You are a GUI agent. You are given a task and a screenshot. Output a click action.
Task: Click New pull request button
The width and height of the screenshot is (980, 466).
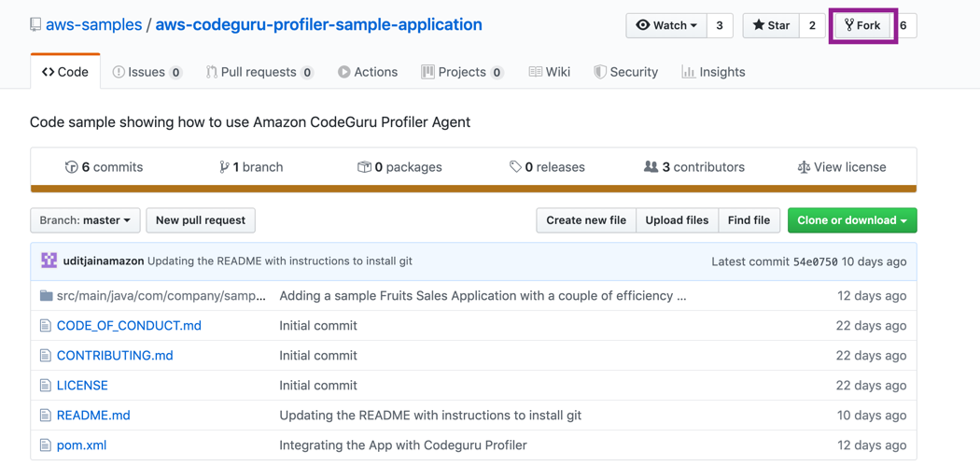201,220
